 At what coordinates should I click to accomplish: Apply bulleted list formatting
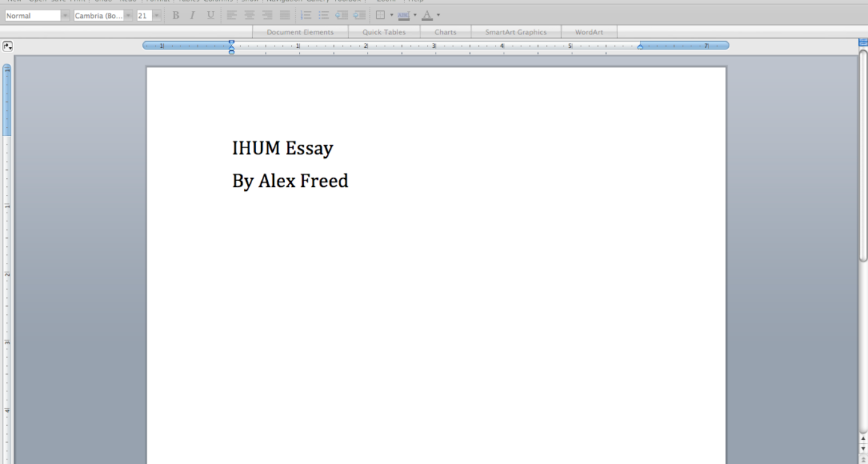(x=323, y=15)
